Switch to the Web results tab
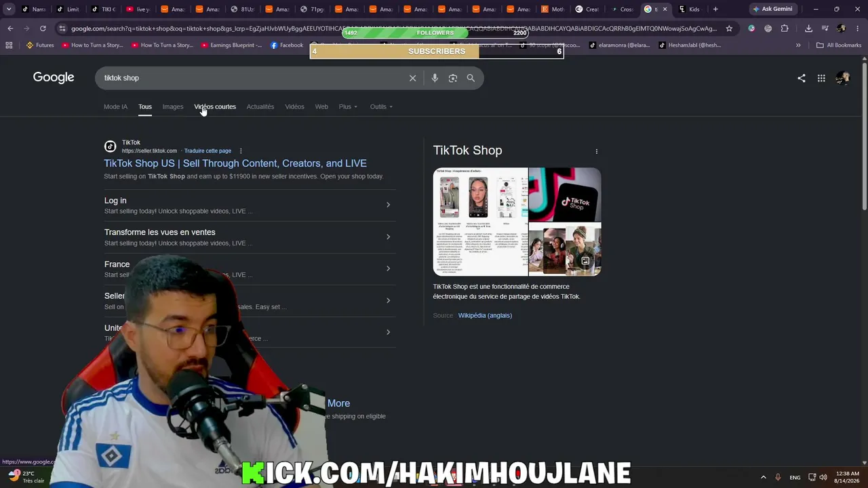The width and height of the screenshot is (868, 488). pyautogui.click(x=321, y=106)
